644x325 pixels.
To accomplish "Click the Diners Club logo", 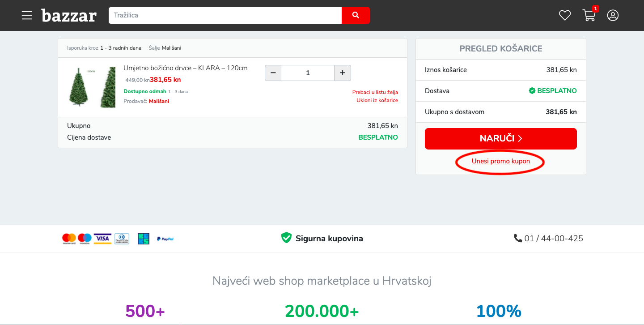I will (x=122, y=239).
